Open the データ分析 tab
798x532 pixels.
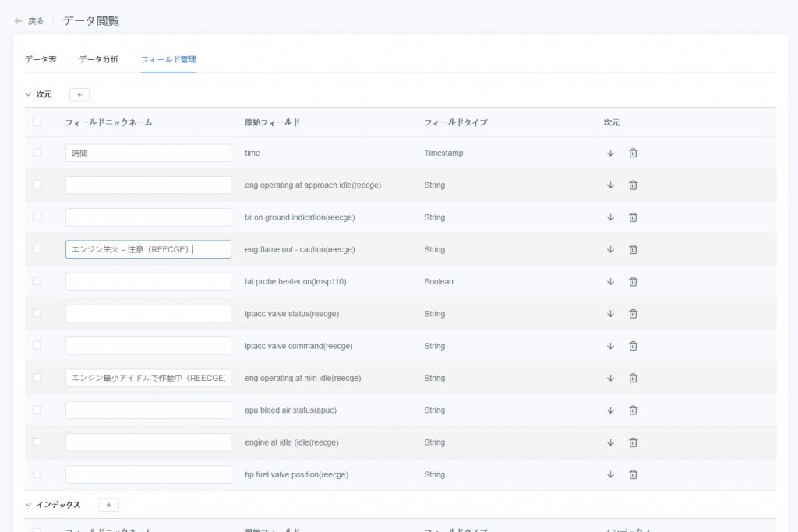(x=98, y=59)
